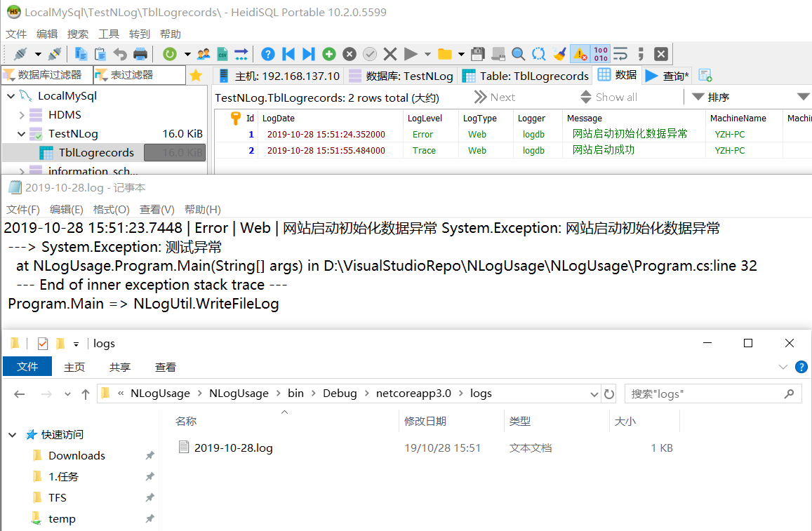Open the user manager icon
Screen dimensions: 812x531
(x=204, y=54)
